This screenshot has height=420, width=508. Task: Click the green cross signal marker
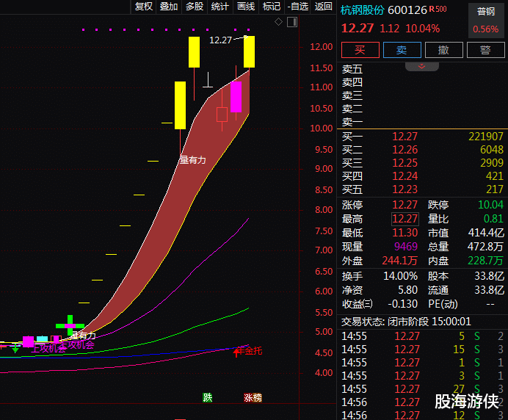click(70, 325)
